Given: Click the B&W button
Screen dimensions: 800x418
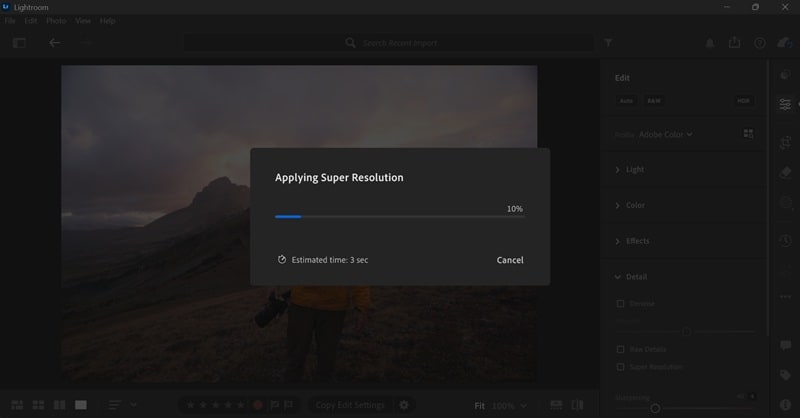Looking at the screenshot, I should pos(654,101).
